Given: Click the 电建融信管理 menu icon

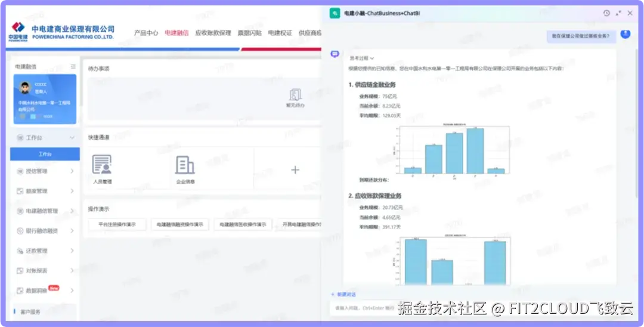Looking at the screenshot, I should point(20,211).
